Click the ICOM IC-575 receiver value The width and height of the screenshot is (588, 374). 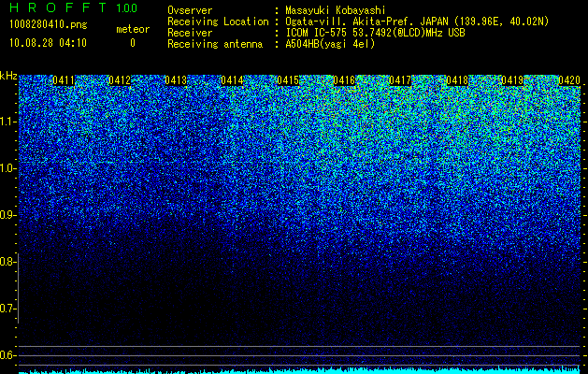click(x=375, y=33)
